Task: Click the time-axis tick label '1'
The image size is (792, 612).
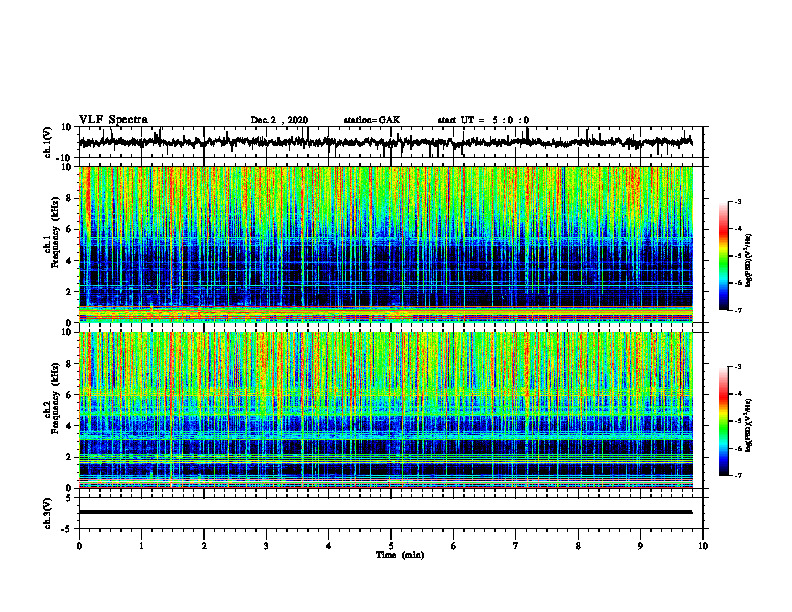Action: click(141, 546)
